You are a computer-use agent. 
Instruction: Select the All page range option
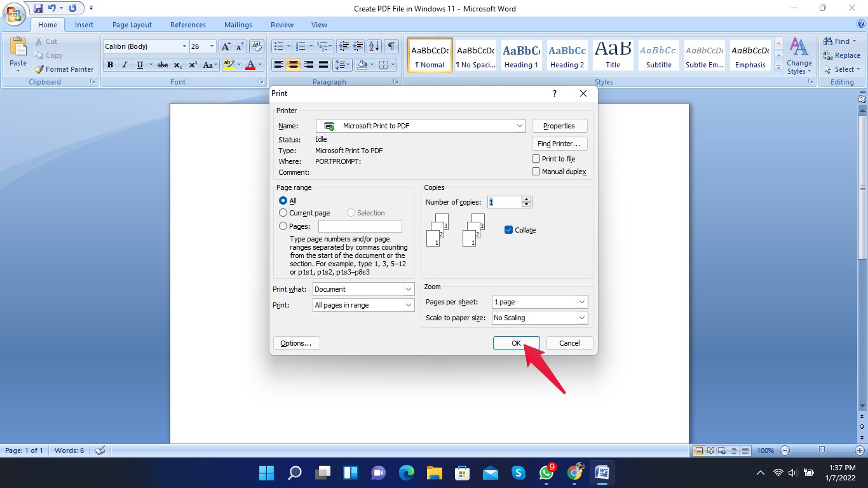[x=283, y=201]
